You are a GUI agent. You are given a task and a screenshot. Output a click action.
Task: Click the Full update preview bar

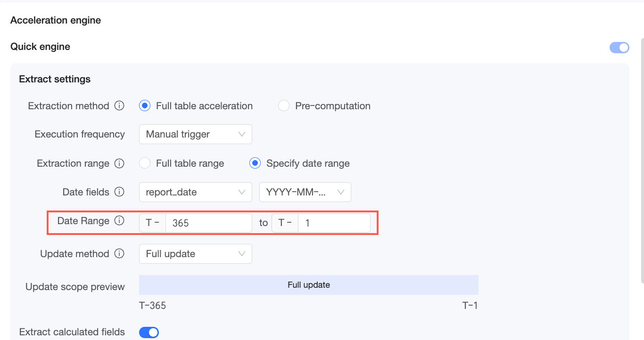[308, 285]
